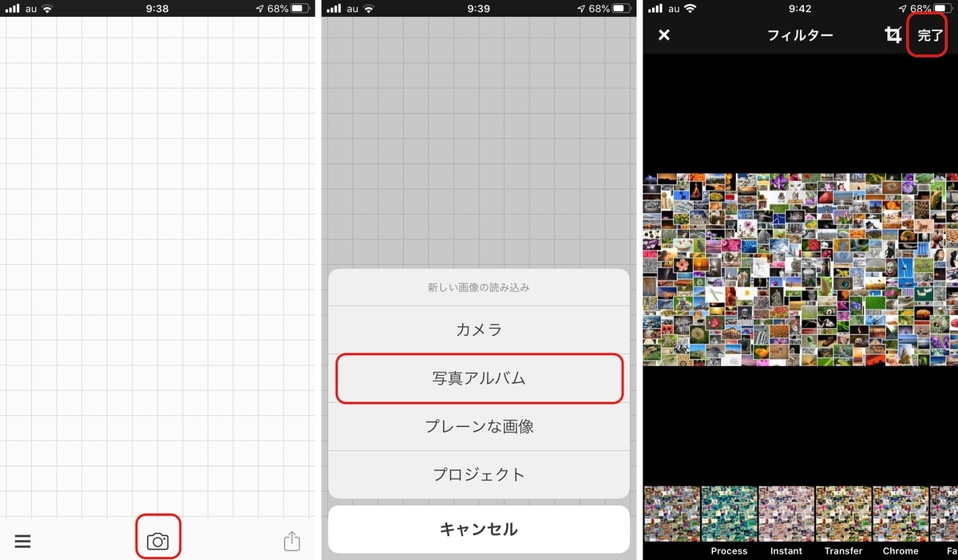Pick プロジェクト from the import options
This screenshot has width=958, height=560.
(x=478, y=474)
